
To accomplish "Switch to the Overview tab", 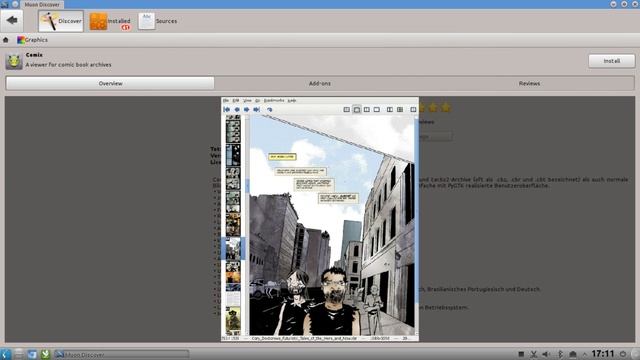I will [x=110, y=83].
